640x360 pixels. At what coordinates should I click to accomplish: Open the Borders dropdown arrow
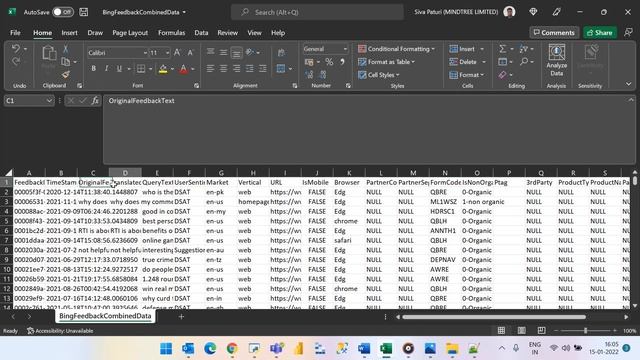click(x=150, y=69)
